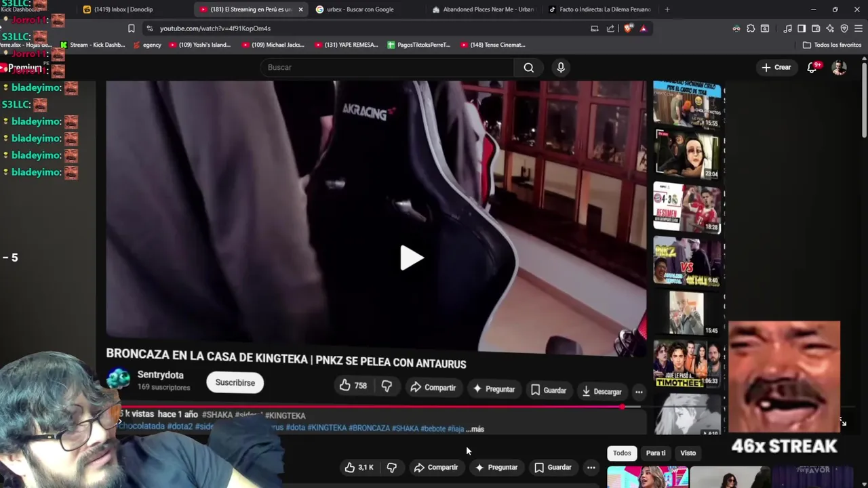This screenshot has width=868, height=488.
Task: Open the egency bookmark
Action: [147, 45]
